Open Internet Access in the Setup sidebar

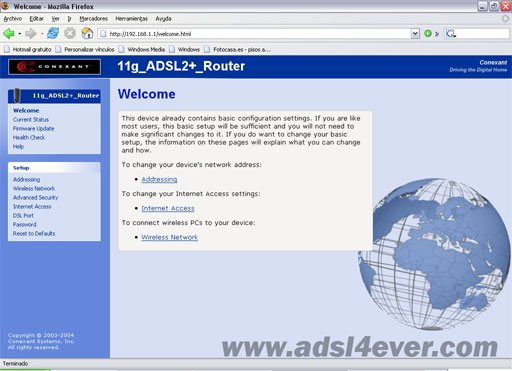[x=32, y=206]
